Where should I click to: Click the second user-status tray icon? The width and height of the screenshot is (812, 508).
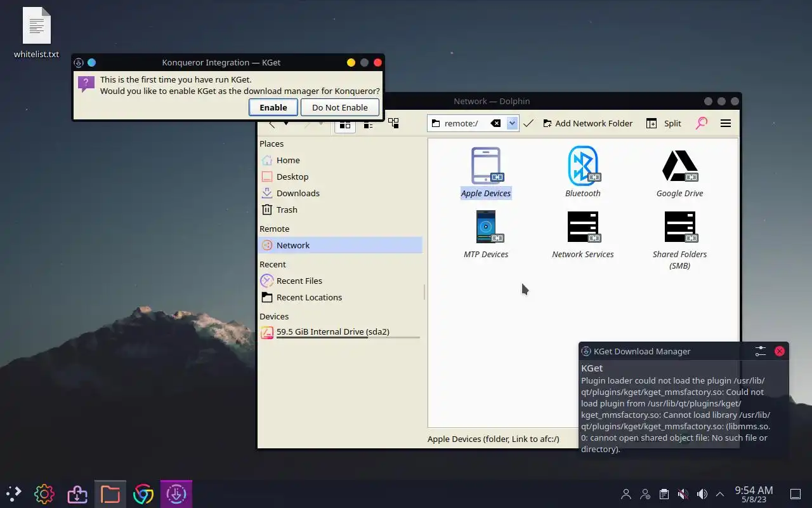coord(645,494)
